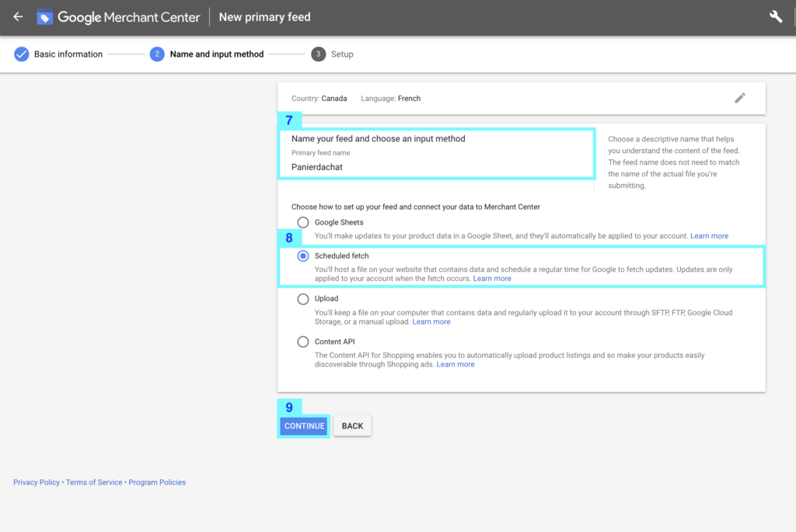The width and height of the screenshot is (796, 532).
Task: Switch to the Setup step label
Action: pyautogui.click(x=342, y=54)
